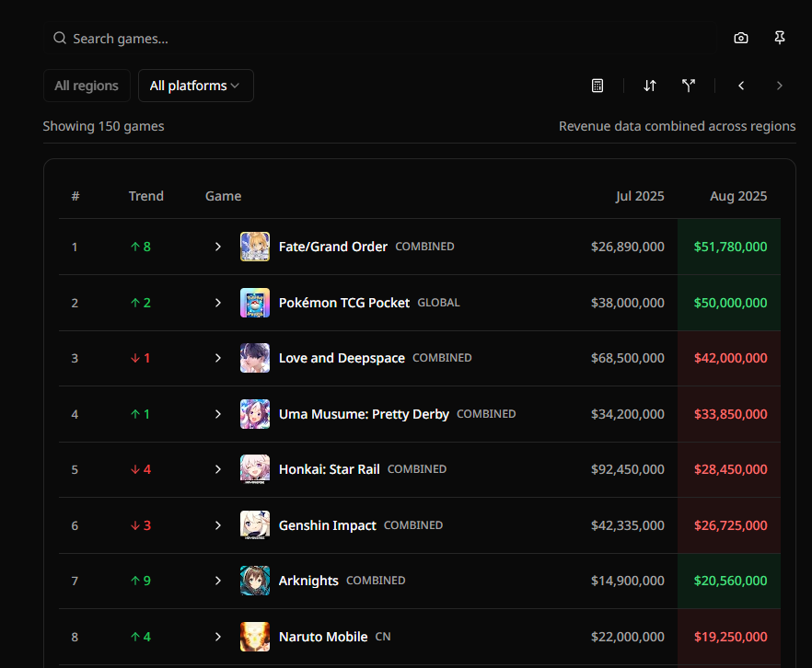Screen dimensions: 812x668
Task: Click the $50,000,000 August value
Action: pos(730,303)
